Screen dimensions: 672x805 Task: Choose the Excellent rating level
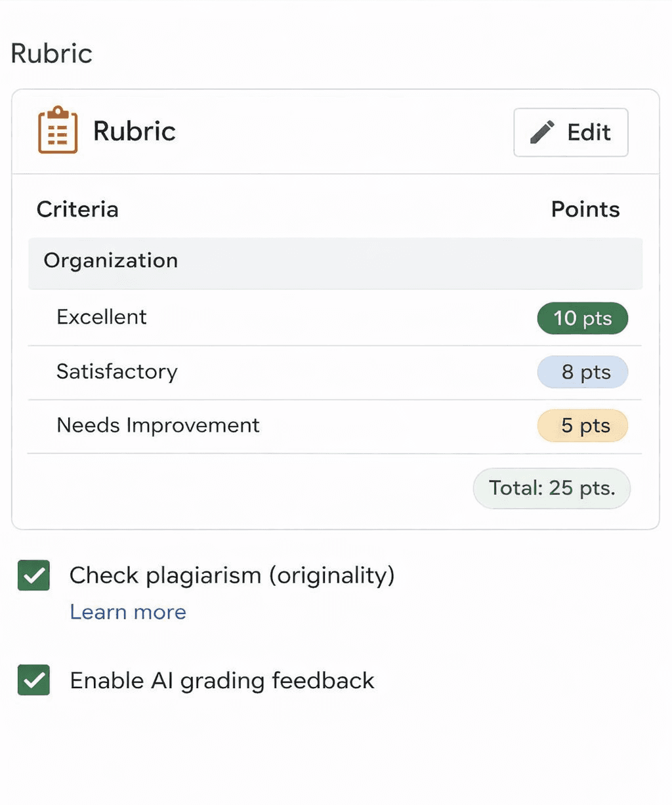pos(102,317)
